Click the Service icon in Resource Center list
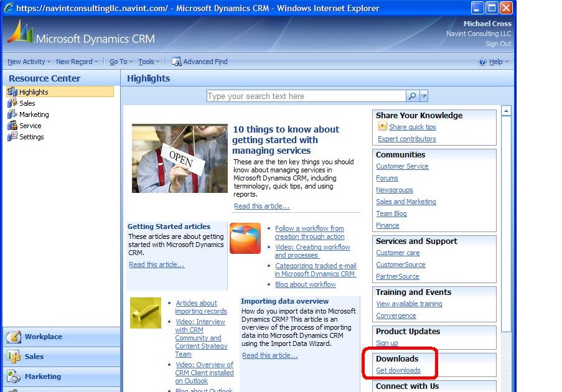Viewport: 562px width, 392px height. pos(12,126)
